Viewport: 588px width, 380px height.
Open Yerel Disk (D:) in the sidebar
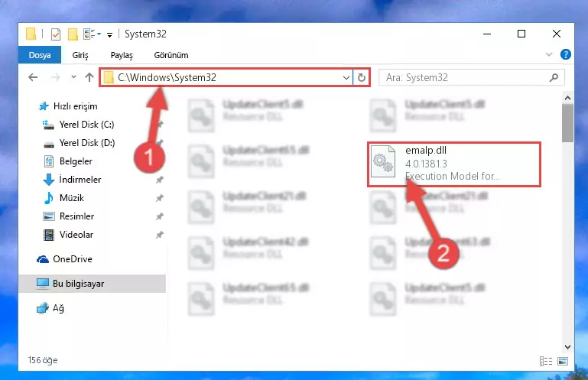coord(87,143)
